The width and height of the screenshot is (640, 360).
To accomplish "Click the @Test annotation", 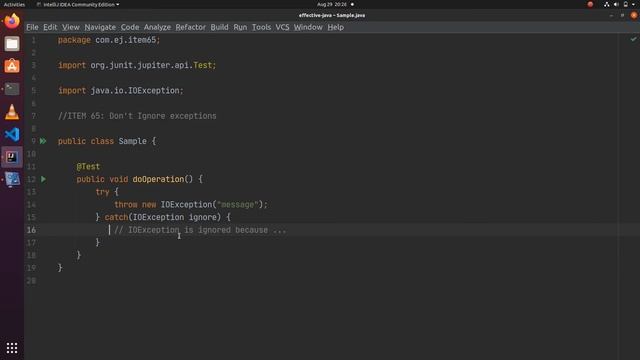I will tap(88, 167).
